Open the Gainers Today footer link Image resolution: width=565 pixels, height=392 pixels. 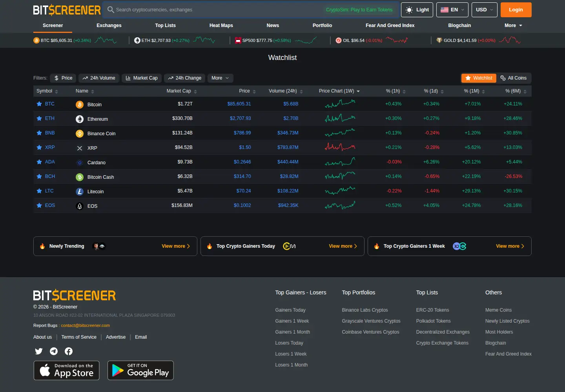click(x=290, y=310)
